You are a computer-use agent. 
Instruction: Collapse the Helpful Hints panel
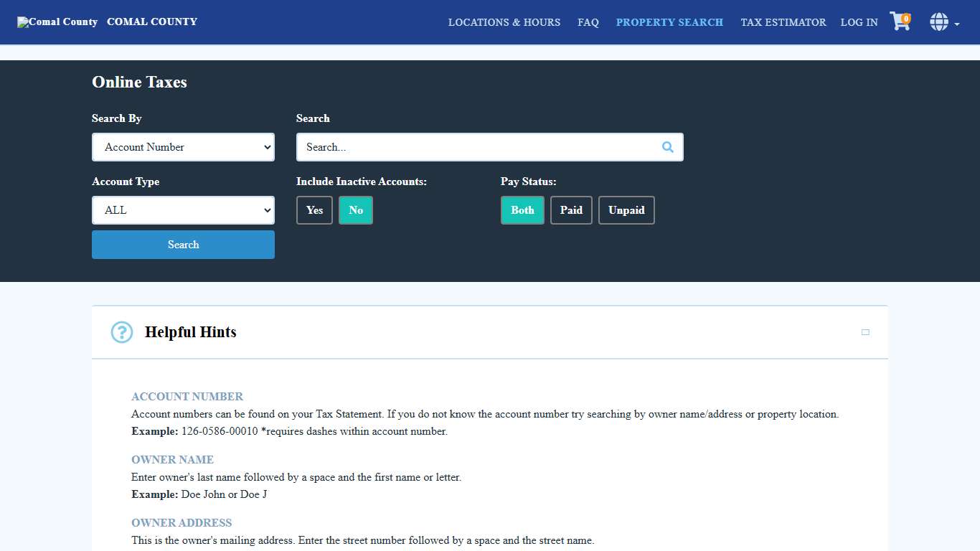pyautogui.click(x=865, y=332)
